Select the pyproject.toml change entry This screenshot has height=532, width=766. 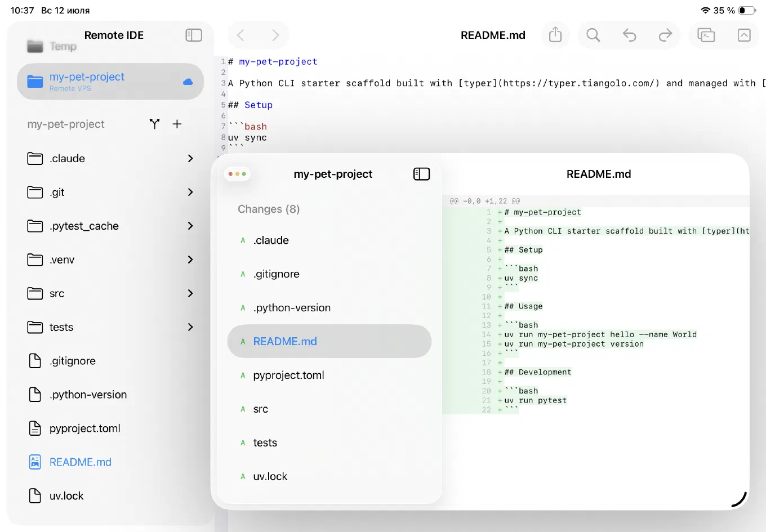click(329, 375)
